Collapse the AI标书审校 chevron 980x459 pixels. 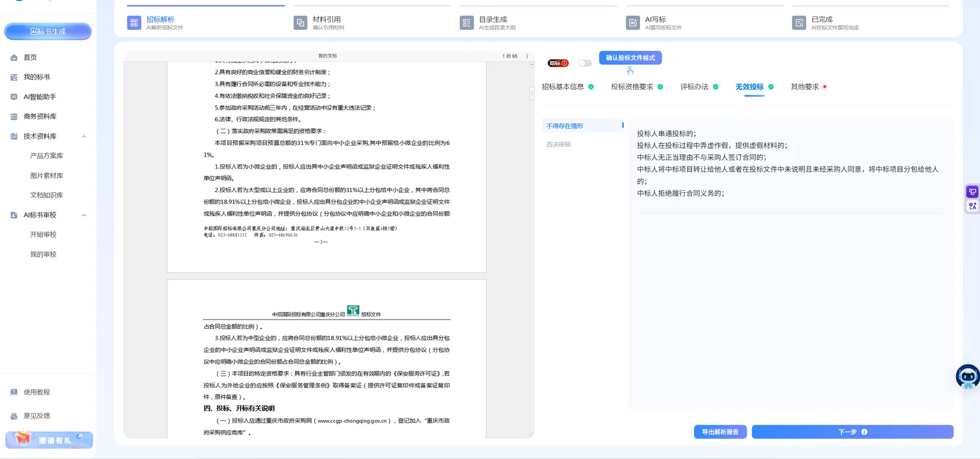pos(84,215)
